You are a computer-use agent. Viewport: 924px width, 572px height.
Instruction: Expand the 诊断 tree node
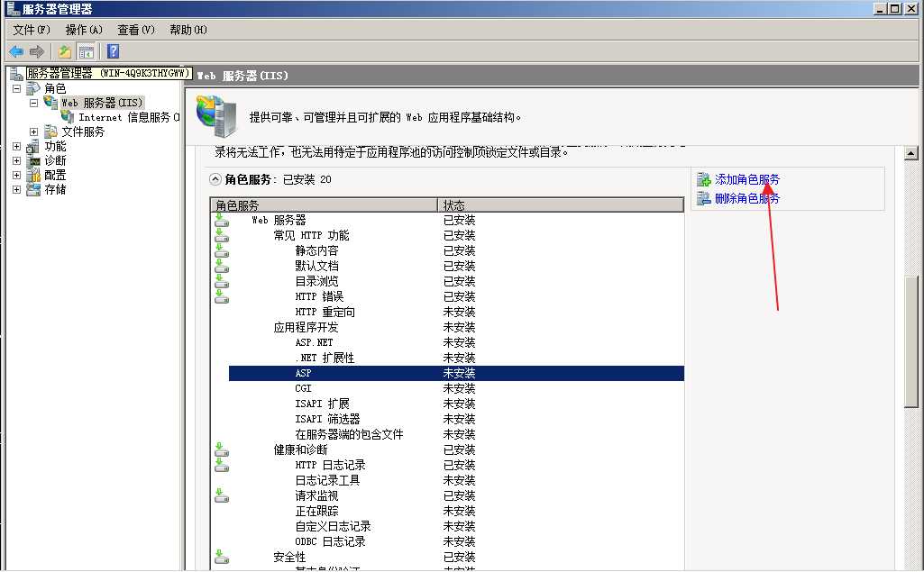click(x=16, y=160)
